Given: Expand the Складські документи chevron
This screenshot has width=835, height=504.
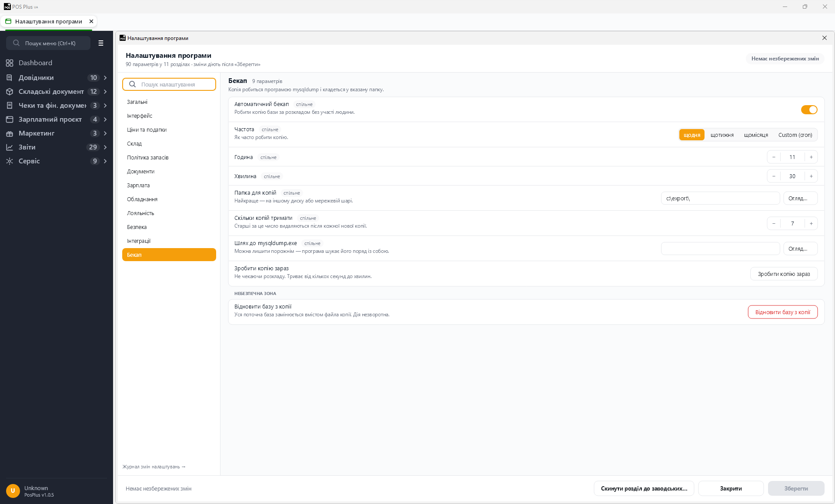Looking at the screenshot, I should (x=105, y=92).
